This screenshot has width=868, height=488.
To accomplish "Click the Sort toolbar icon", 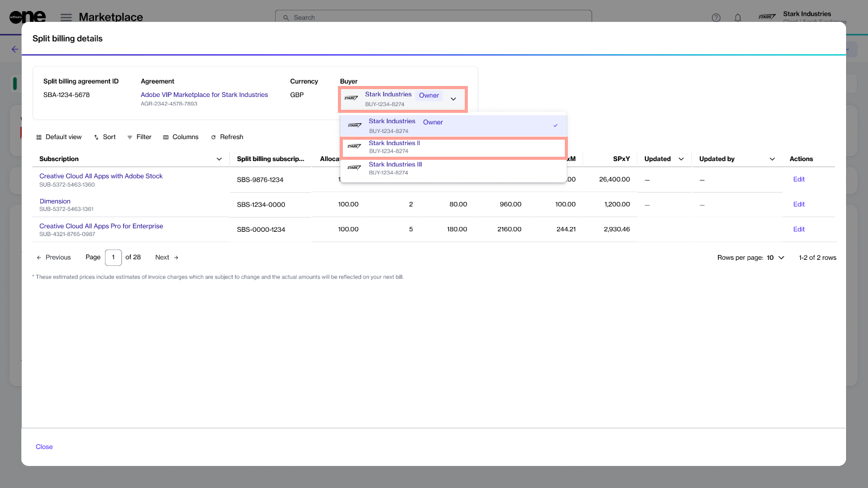I will [96, 137].
